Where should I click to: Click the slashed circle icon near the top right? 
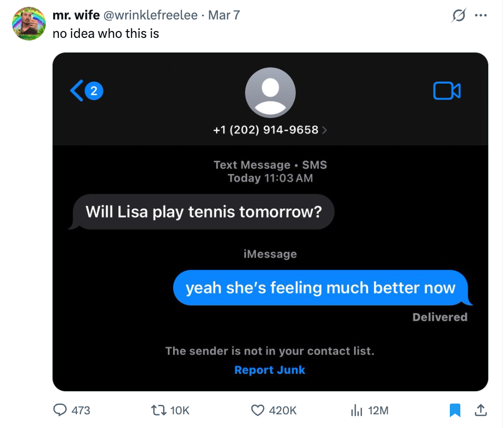pyautogui.click(x=458, y=16)
